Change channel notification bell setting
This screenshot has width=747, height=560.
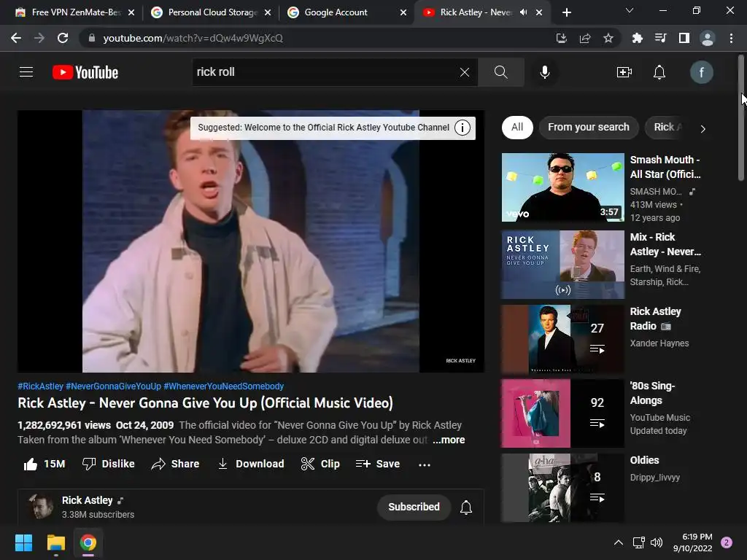coord(466,507)
